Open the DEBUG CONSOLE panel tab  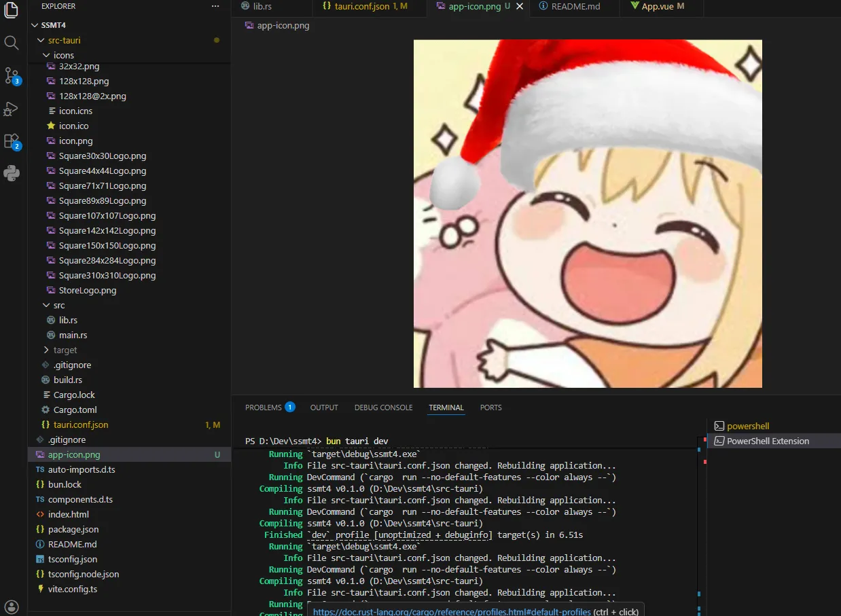click(383, 407)
